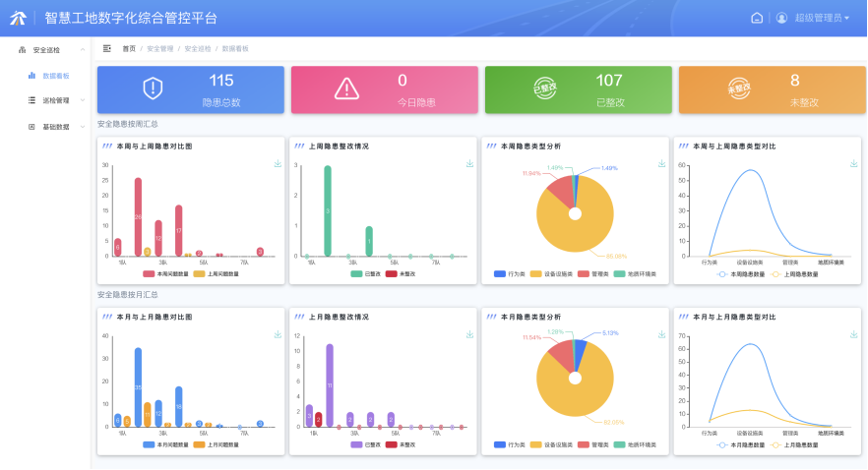Select 数据看板 in the sidebar menu
Screen dimensions: 868x470
[55, 75]
